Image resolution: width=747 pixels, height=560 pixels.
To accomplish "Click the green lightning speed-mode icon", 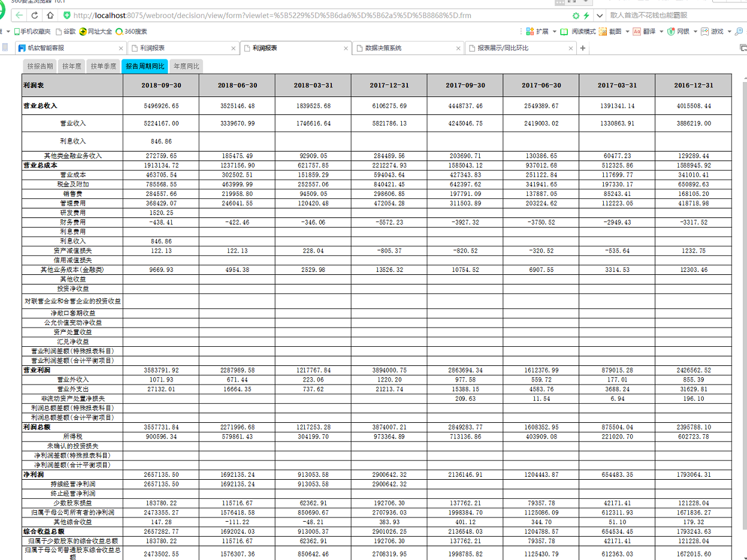I will point(586,15).
